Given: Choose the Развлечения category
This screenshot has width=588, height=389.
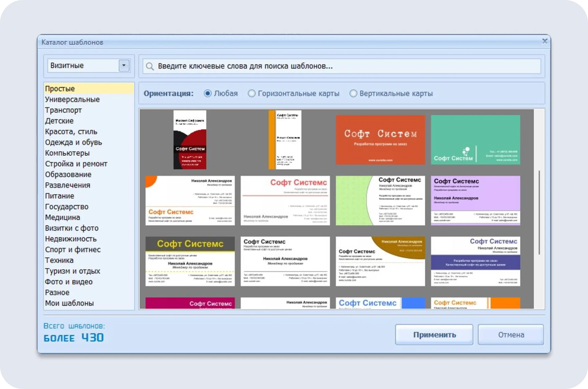Looking at the screenshot, I should [x=89, y=185].
